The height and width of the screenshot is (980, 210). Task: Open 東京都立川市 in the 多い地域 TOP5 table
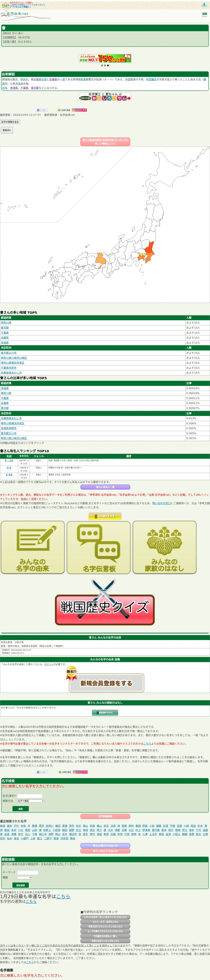tap(9, 353)
